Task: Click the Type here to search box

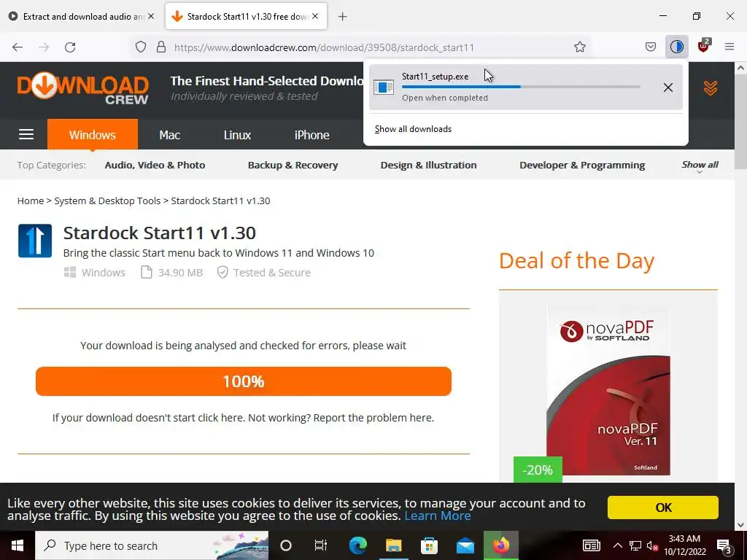Action: [152, 545]
